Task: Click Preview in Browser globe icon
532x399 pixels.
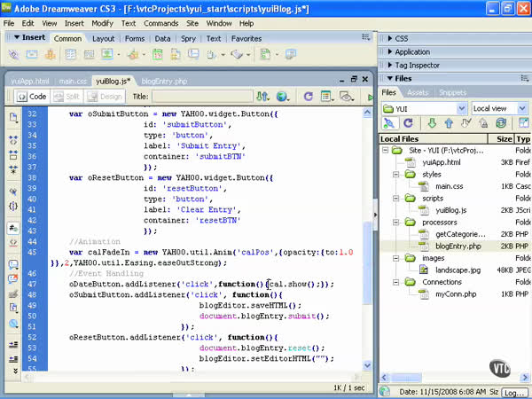Action: tap(283, 97)
